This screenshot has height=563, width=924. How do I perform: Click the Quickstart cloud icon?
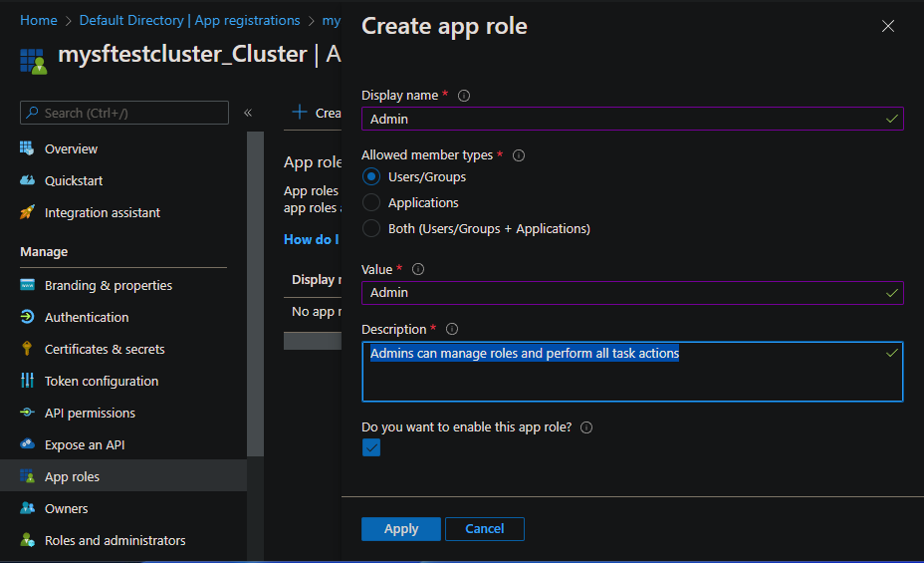pyautogui.click(x=27, y=180)
